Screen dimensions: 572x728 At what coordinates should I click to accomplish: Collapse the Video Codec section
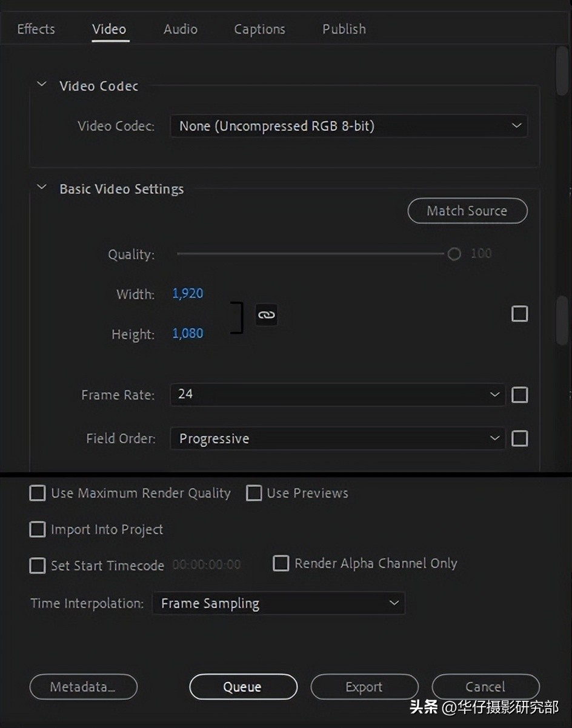42,85
